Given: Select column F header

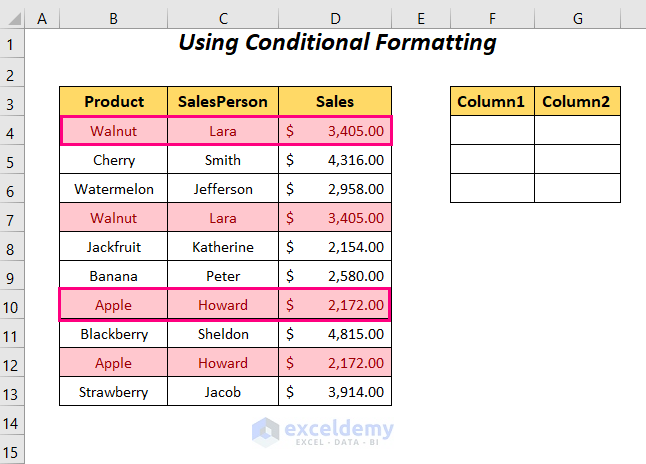Looking at the screenshot, I should 492,18.
